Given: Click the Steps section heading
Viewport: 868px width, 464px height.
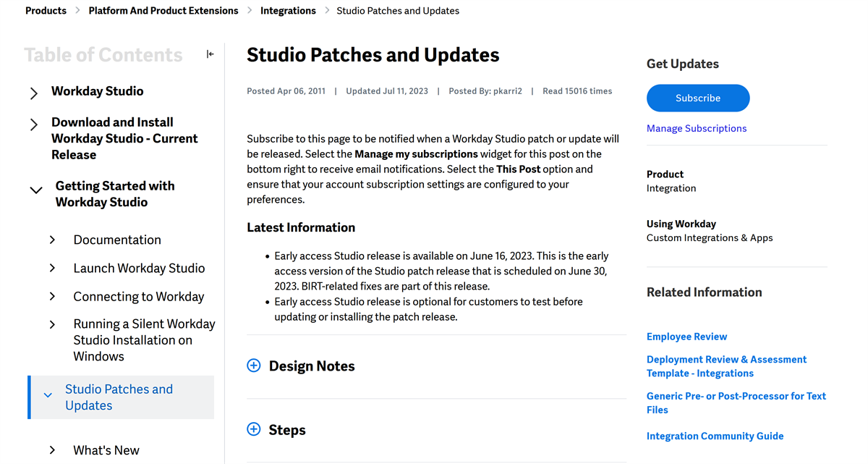Looking at the screenshot, I should pos(287,430).
